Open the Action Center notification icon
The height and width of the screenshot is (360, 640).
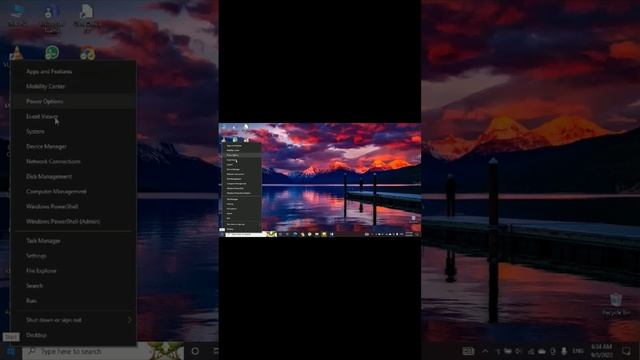click(x=627, y=351)
